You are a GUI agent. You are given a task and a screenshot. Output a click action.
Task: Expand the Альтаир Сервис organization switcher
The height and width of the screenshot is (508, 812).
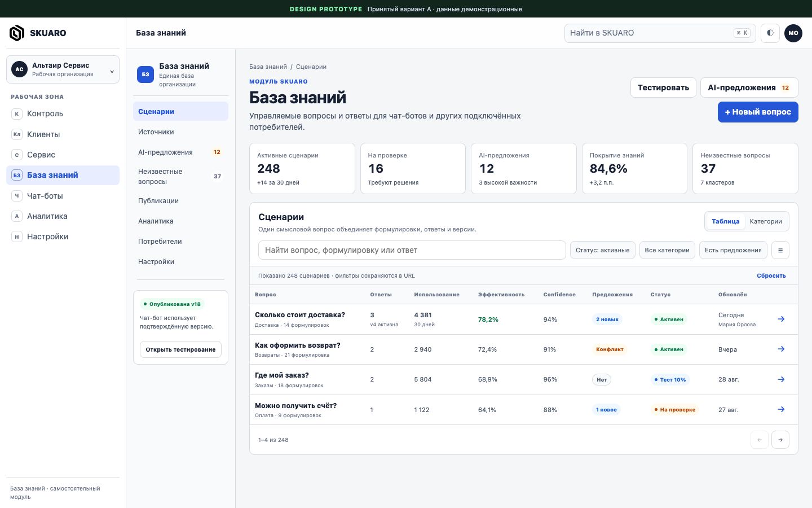63,69
